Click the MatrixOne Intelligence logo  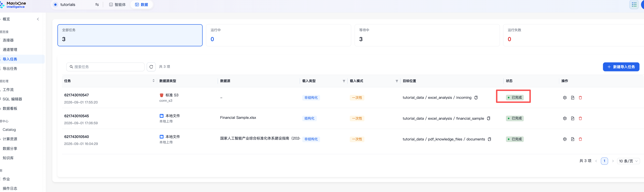[13, 5]
